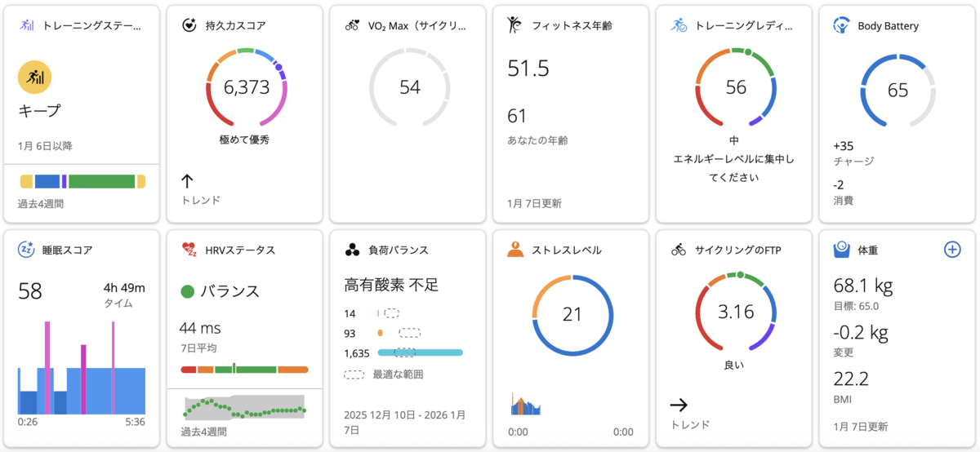Screen dimensions: 980x452
Task: Click the HRV 7-day average range bar
Action: click(244, 370)
